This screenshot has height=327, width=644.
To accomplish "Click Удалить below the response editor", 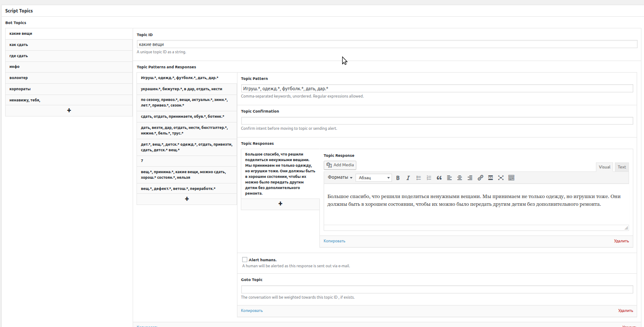I will pyautogui.click(x=621, y=241).
